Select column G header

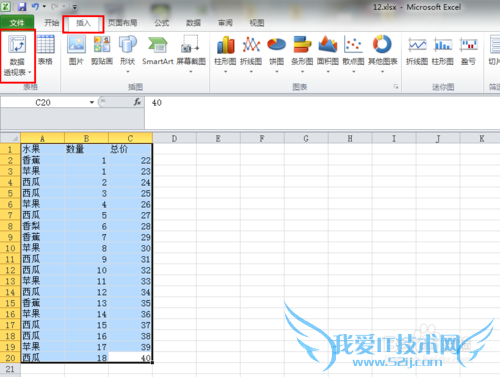click(x=306, y=138)
